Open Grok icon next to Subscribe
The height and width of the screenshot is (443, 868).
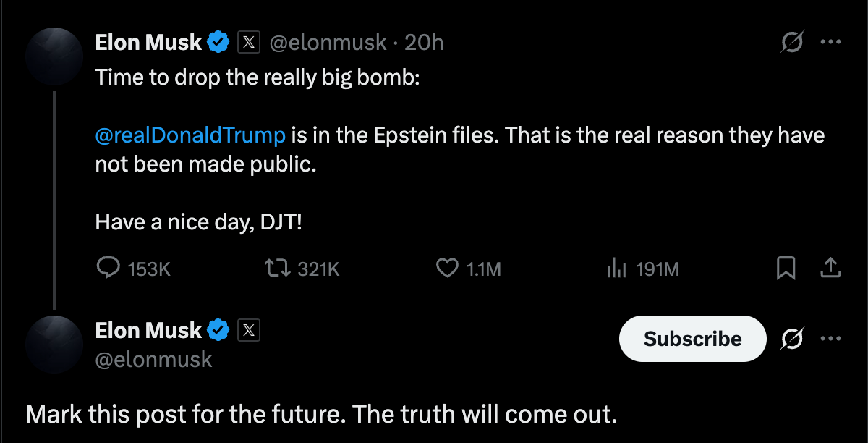(792, 338)
